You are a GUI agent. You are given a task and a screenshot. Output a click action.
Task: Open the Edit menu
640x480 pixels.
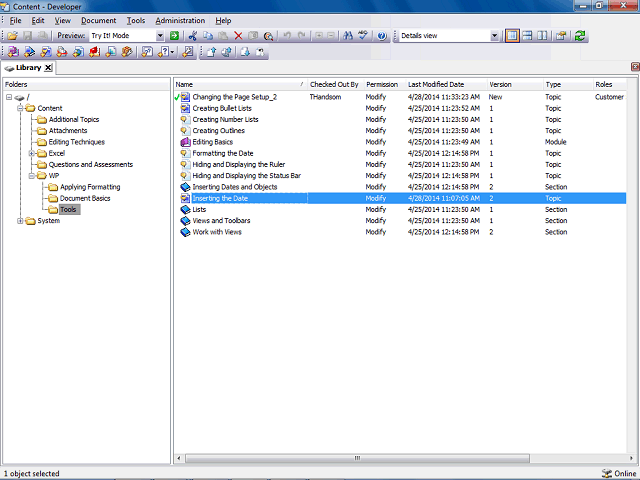38,20
